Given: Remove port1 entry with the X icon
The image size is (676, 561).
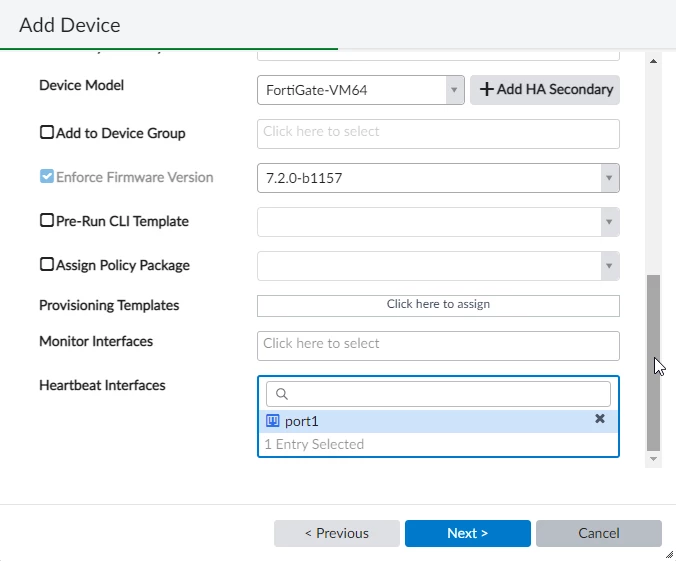Looking at the screenshot, I should pos(600,419).
